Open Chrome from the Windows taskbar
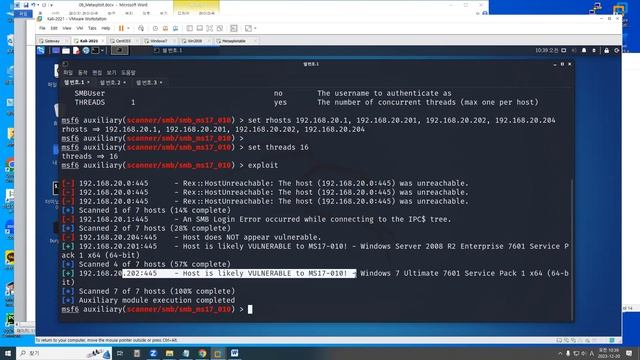The image size is (640, 360). pyautogui.click(x=202, y=353)
